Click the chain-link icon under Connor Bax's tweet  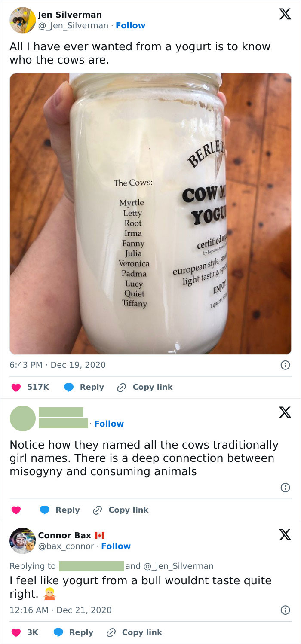pyautogui.click(x=111, y=632)
